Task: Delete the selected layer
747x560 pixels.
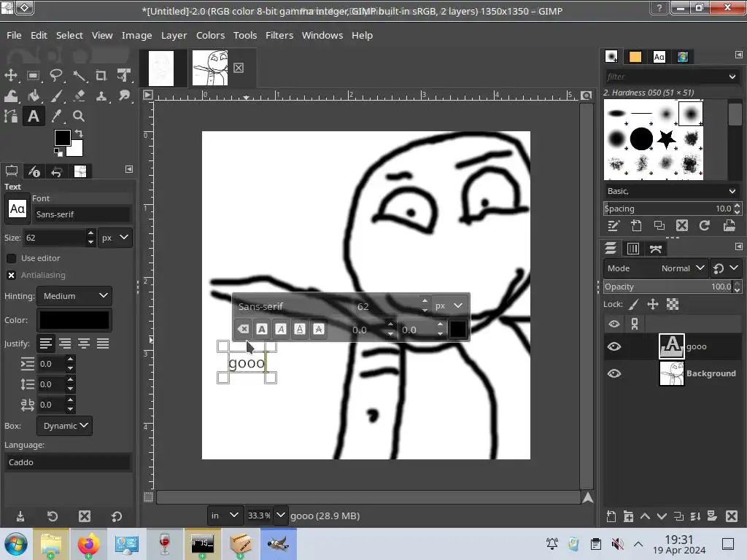Action: [x=732, y=516]
